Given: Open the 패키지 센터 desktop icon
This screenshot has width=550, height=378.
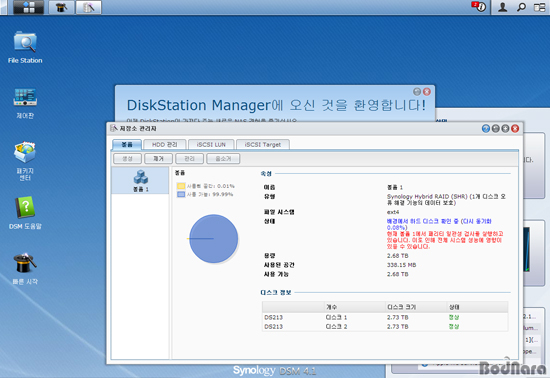Looking at the screenshot, I should (25, 161).
